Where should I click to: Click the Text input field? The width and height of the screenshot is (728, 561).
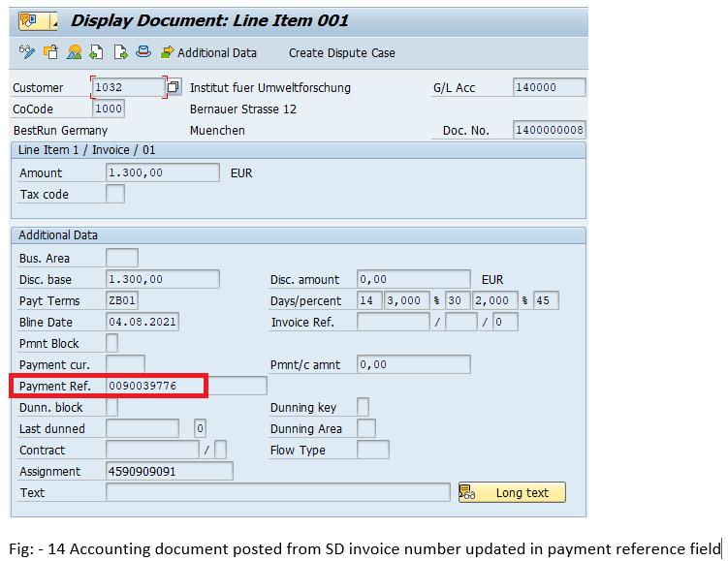(278, 493)
